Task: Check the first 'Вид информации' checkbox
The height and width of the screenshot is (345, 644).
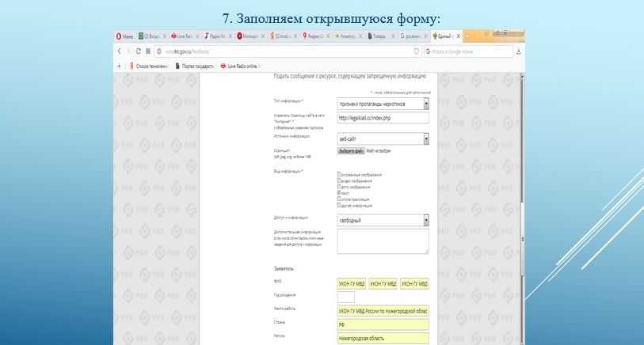Action: point(339,174)
